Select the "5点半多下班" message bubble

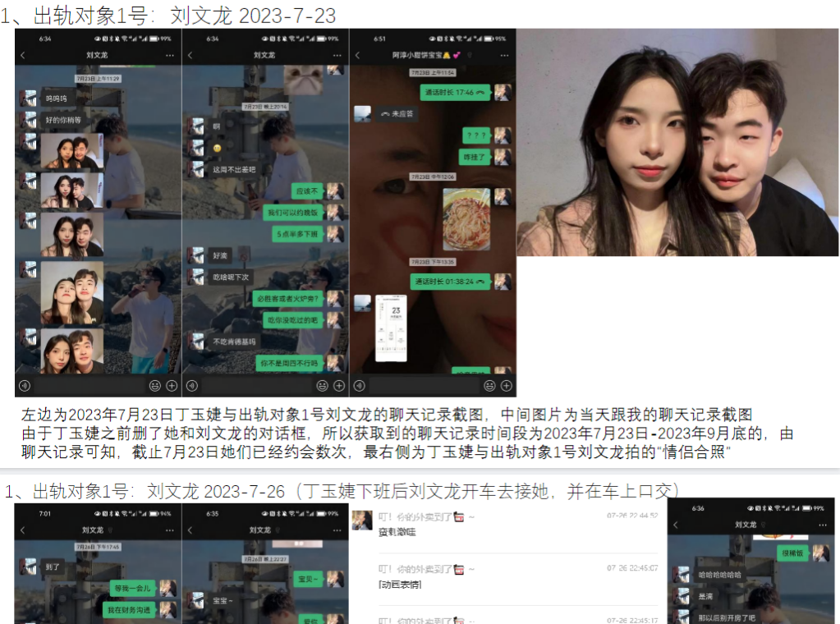[x=297, y=234]
